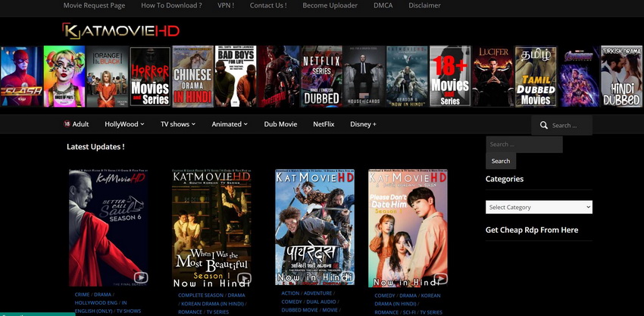Expand the HollyWood dropdown menu
Image resolution: width=644 pixels, height=316 pixels.
tap(124, 124)
